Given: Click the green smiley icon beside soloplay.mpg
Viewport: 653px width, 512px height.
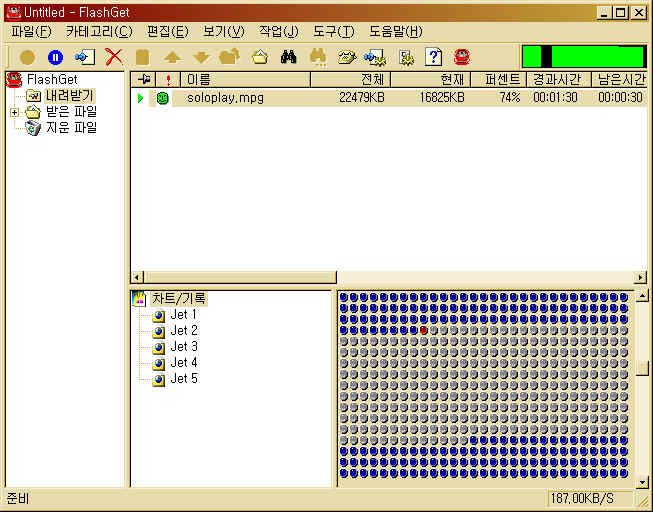Looking at the screenshot, I should [x=162, y=98].
